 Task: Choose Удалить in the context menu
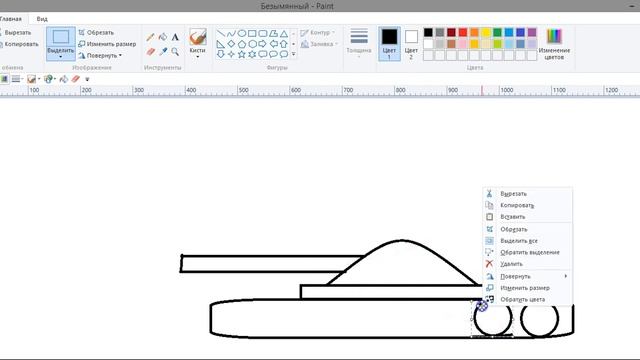pos(528,264)
